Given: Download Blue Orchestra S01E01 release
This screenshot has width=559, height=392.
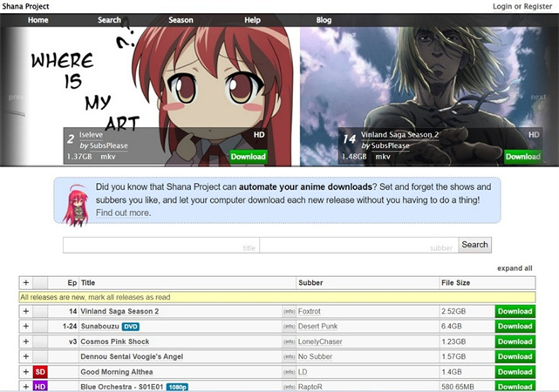Looking at the screenshot, I should pos(515,386).
